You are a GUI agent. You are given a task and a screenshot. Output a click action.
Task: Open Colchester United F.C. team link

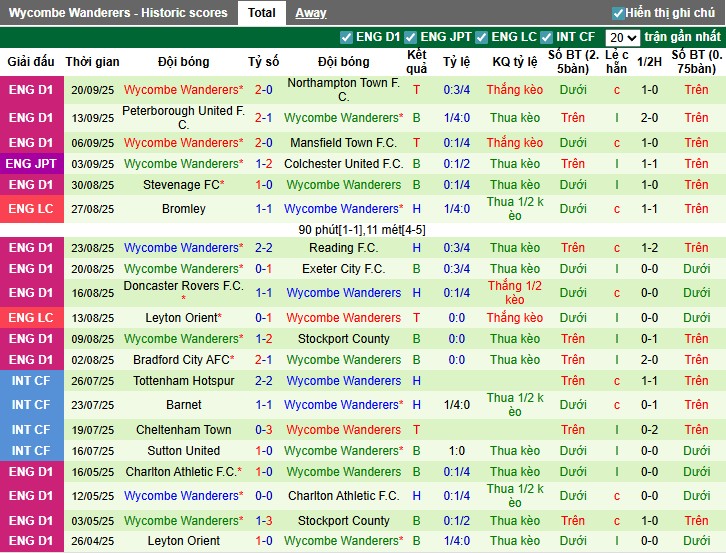(344, 163)
